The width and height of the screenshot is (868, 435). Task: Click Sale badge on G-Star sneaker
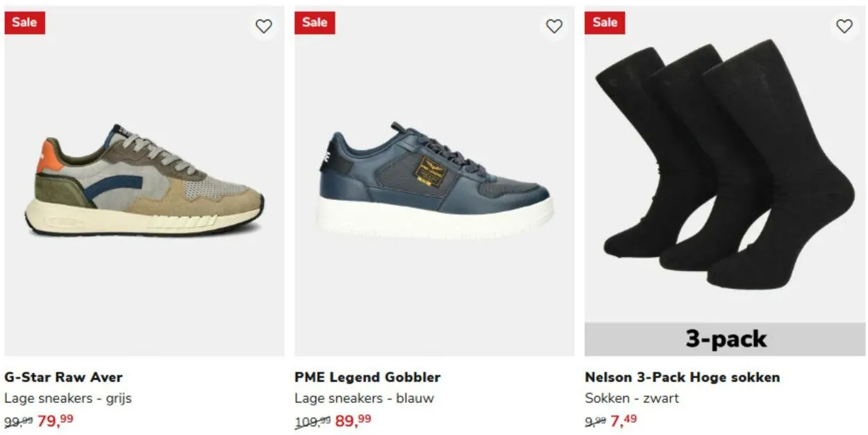pos(24,22)
